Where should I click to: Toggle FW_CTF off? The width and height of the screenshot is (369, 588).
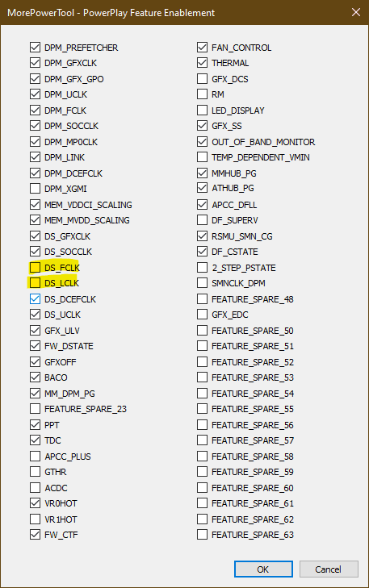tap(35, 535)
